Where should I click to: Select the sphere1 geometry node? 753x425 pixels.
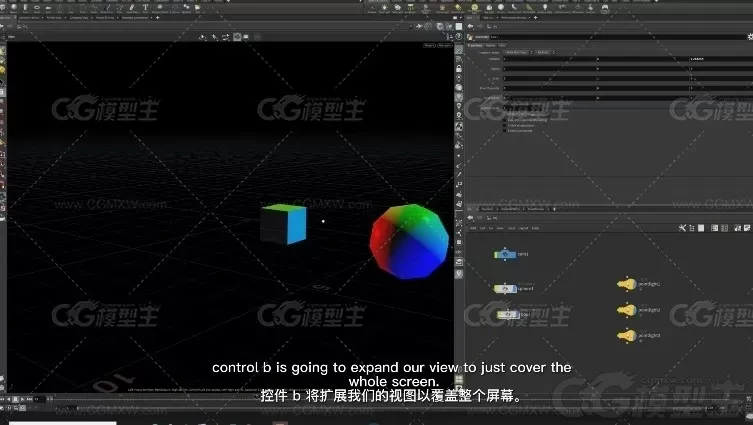505,289
